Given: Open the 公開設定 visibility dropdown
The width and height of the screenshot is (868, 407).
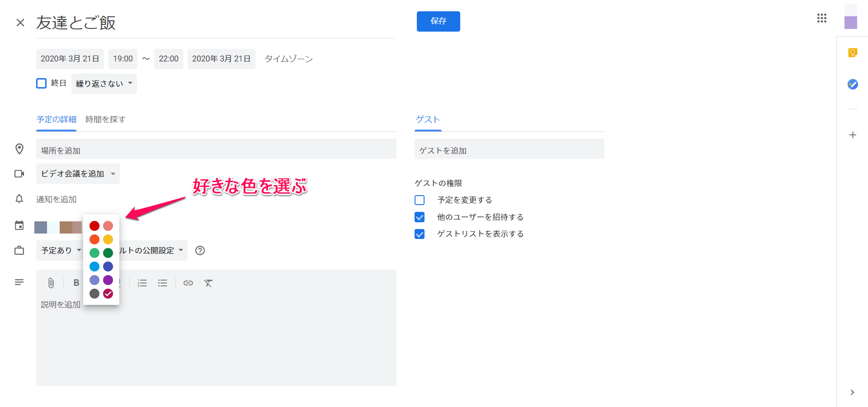Looking at the screenshot, I should click(153, 250).
